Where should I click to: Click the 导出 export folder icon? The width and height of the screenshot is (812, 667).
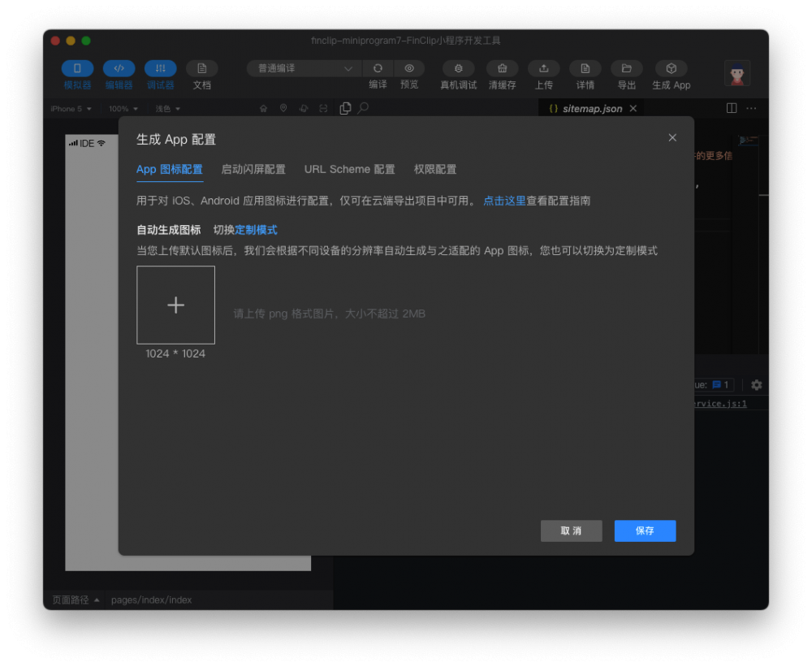[626, 69]
